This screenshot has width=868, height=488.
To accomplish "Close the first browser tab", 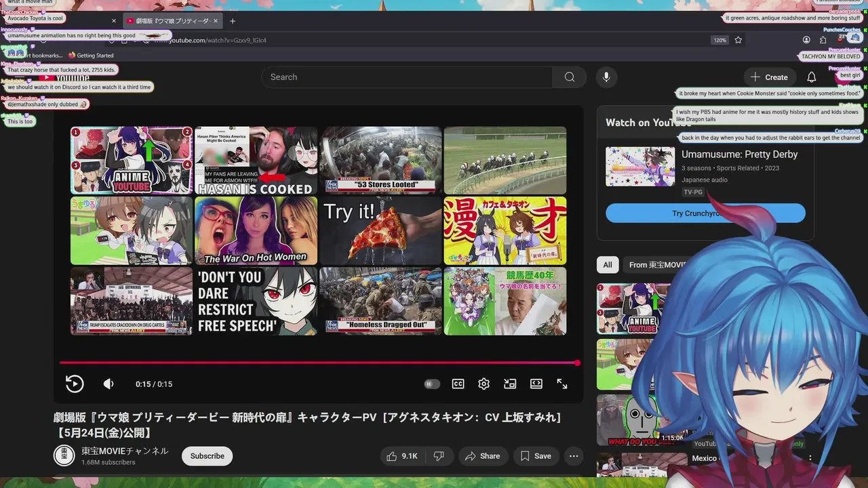I will [x=114, y=21].
